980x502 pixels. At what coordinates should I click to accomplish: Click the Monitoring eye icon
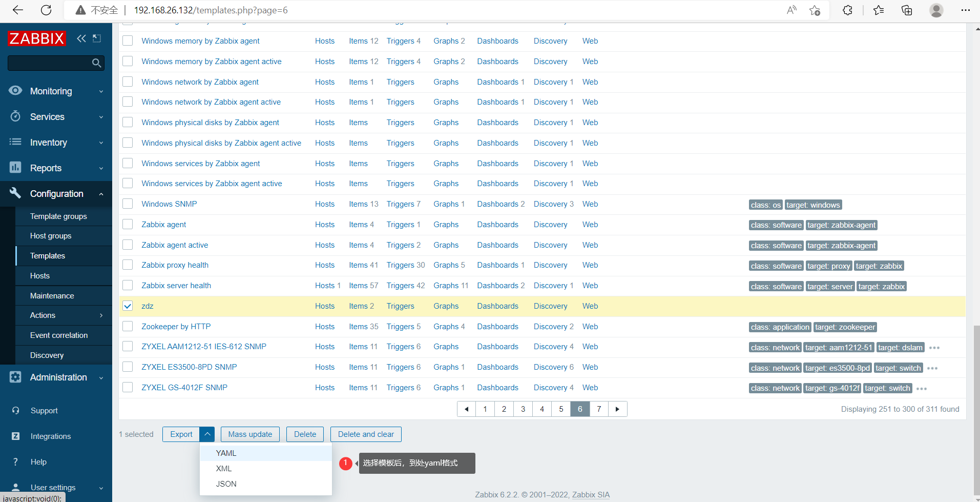[x=15, y=91]
